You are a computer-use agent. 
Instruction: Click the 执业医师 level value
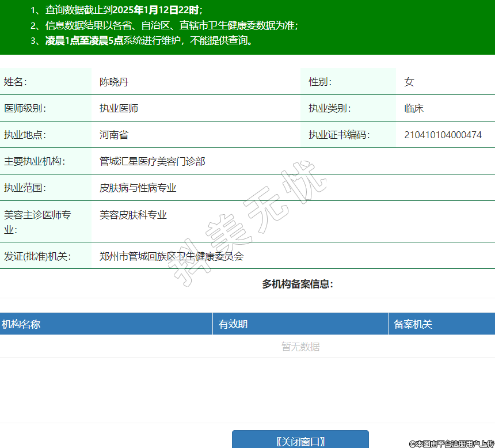[119, 108]
